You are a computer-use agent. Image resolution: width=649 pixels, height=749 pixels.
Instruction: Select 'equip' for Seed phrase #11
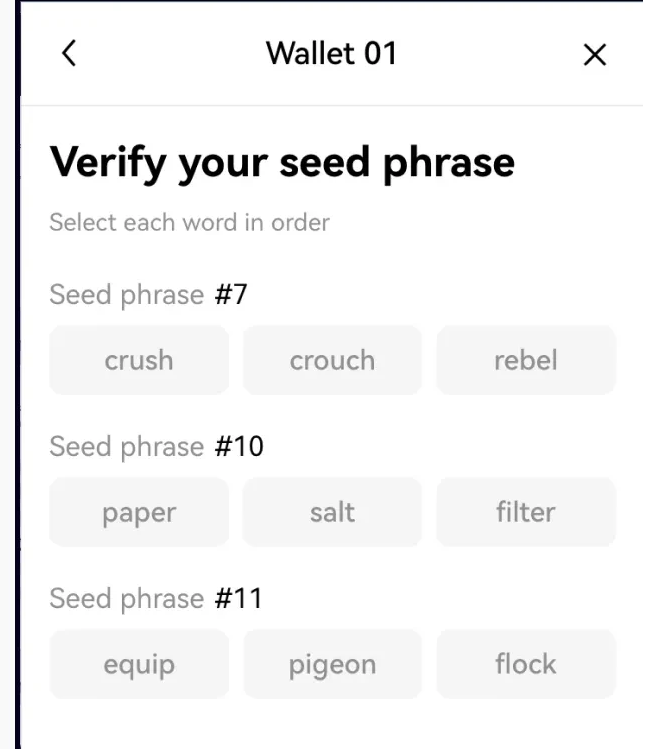coord(139,664)
